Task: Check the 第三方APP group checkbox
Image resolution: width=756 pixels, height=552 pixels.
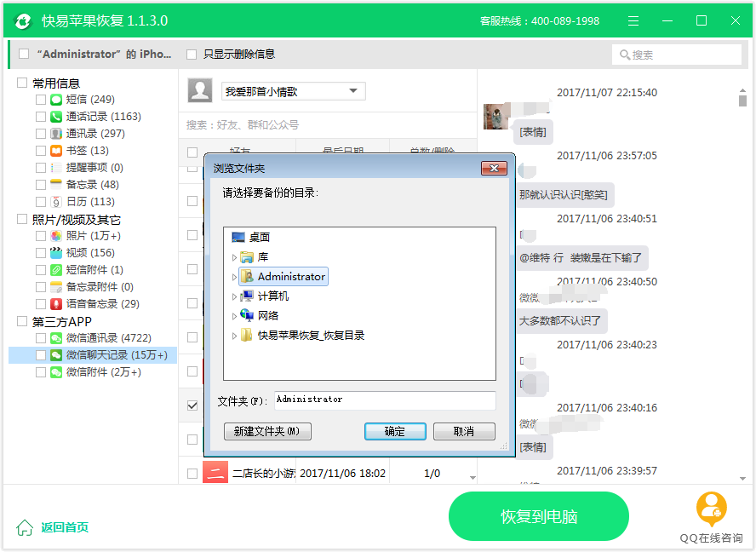Action: point(21,321)
